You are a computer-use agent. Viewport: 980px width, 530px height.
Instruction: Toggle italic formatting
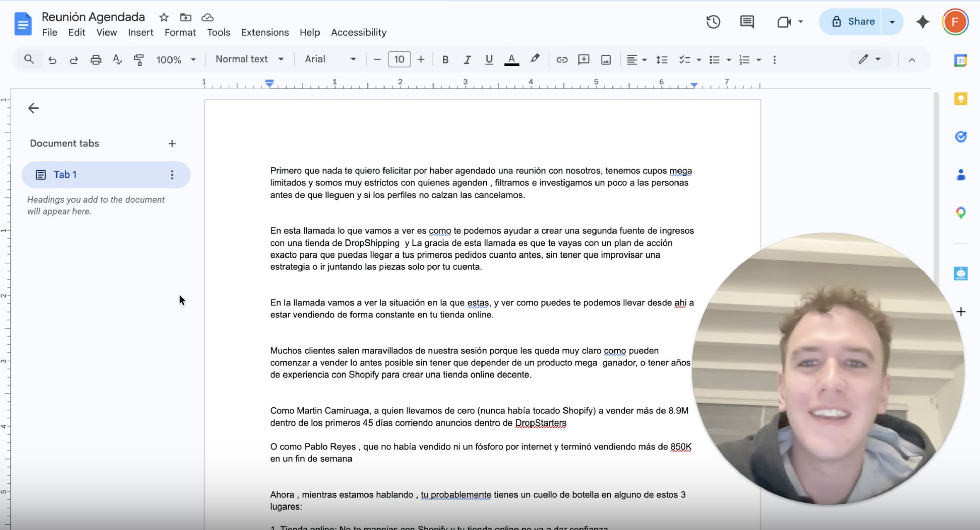pos(467,60)
